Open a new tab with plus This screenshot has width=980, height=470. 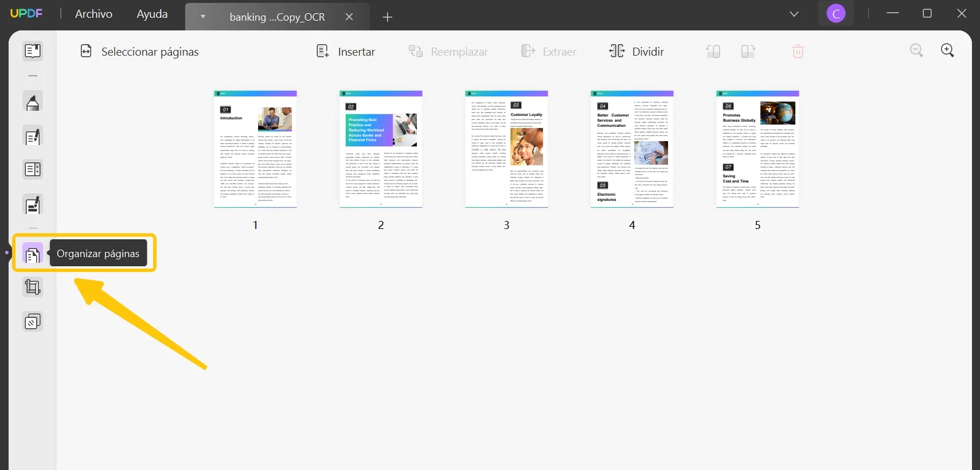(388, 17)
